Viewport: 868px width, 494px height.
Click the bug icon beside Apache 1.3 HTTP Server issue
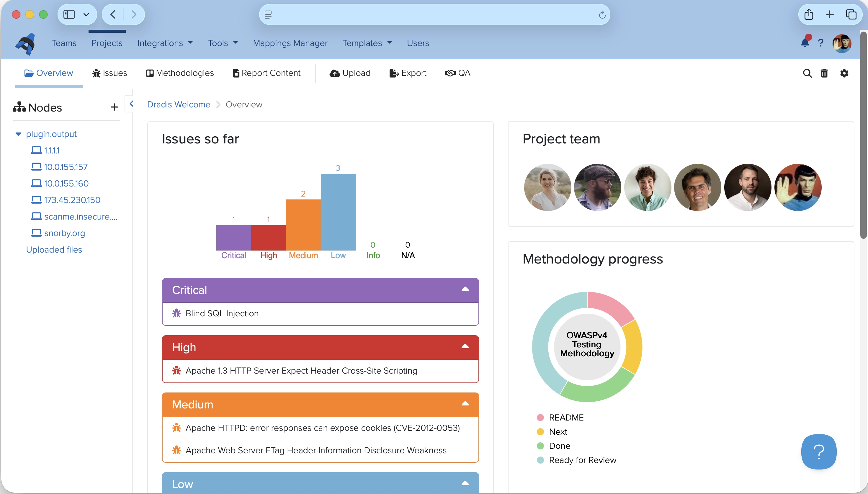176,371
